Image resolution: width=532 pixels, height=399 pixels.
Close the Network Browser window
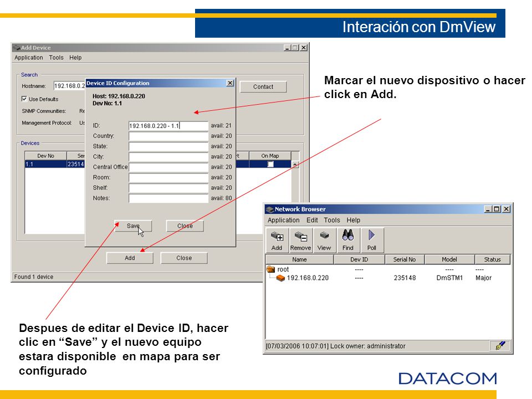click(506, 209)
